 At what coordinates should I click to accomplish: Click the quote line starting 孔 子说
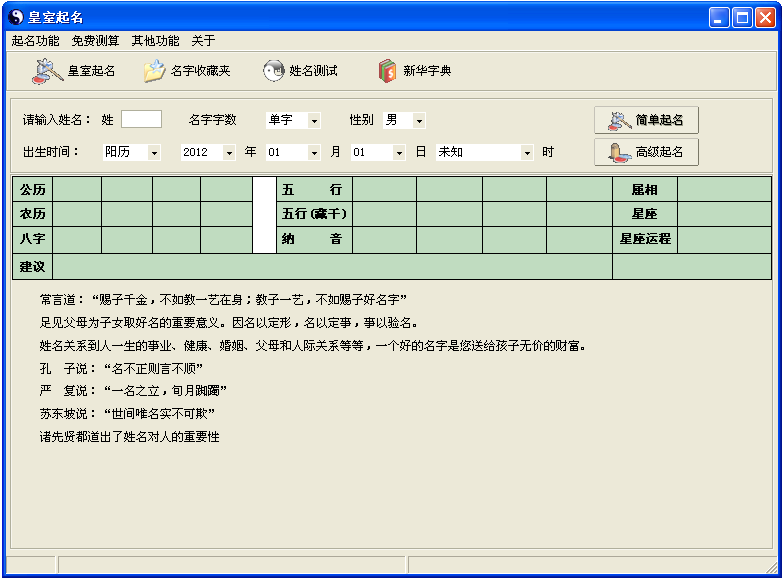pos(121,368)
